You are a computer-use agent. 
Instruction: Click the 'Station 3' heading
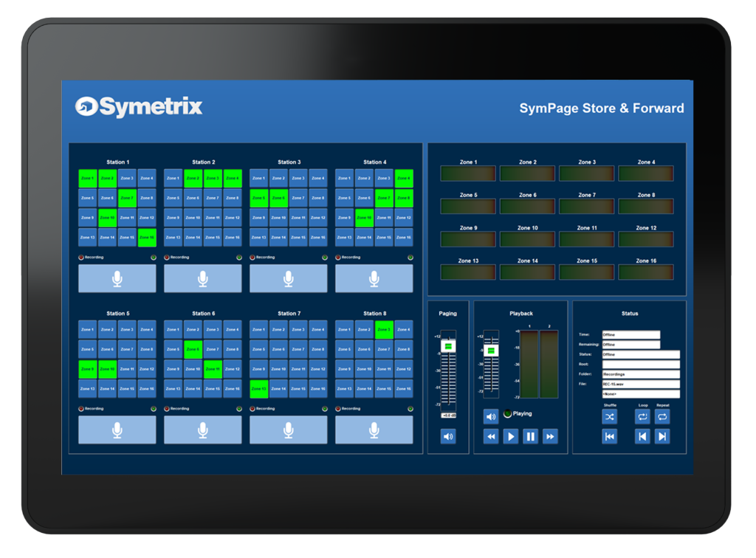[289, 162]
